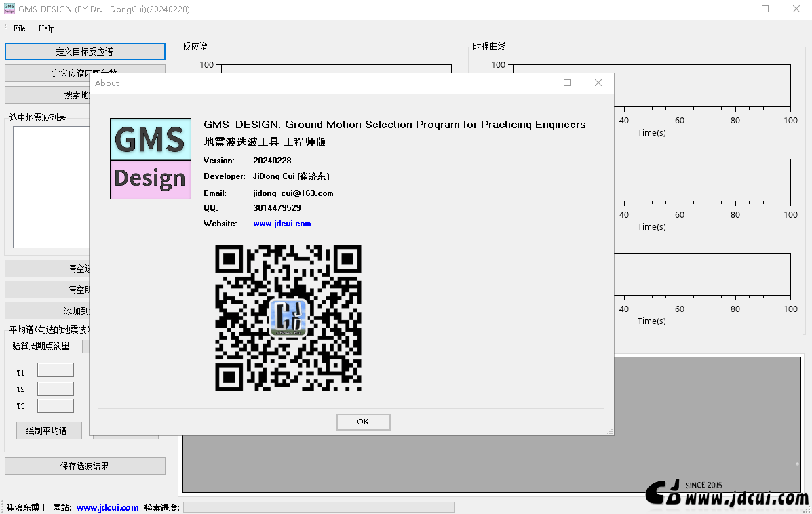Click the heading GMS_DESIGN: Ground Motion Selection Program

[x=395, y=125]
